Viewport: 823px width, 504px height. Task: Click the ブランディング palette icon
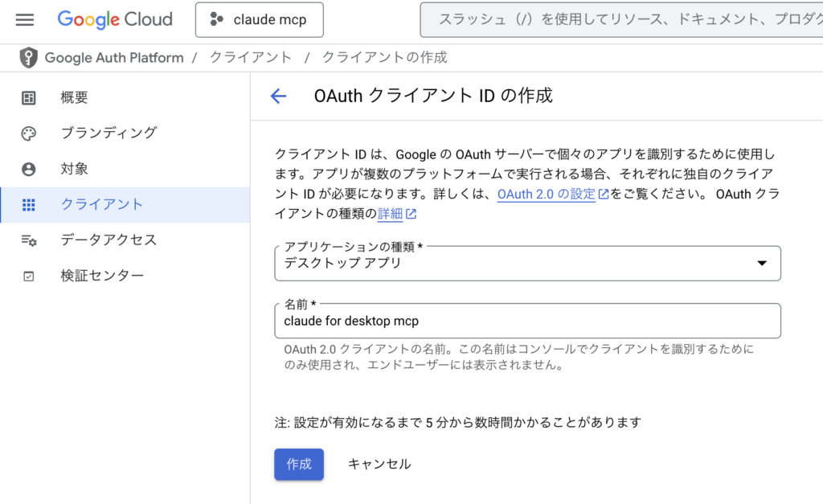pos(29,133)
